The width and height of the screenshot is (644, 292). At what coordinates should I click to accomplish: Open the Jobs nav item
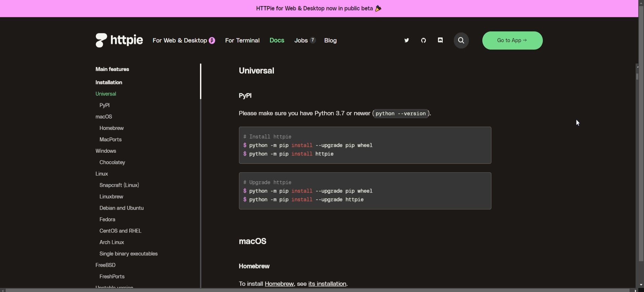point(305,41)
